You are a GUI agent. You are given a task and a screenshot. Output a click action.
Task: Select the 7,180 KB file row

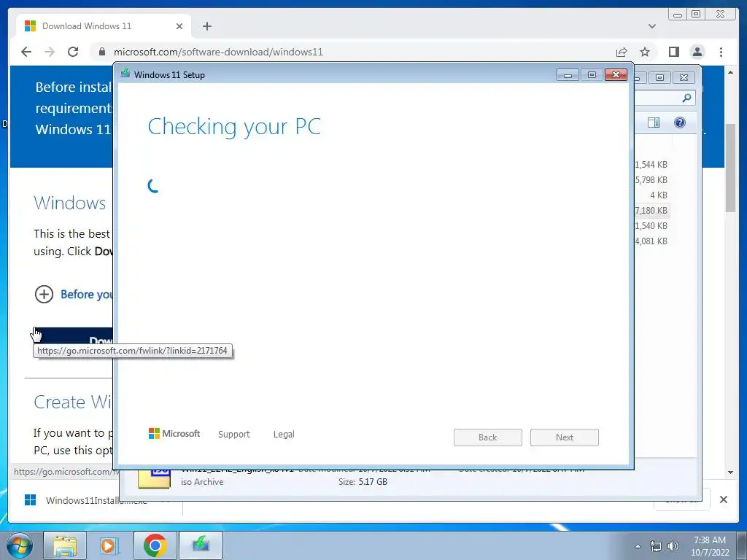pos(651,211)
